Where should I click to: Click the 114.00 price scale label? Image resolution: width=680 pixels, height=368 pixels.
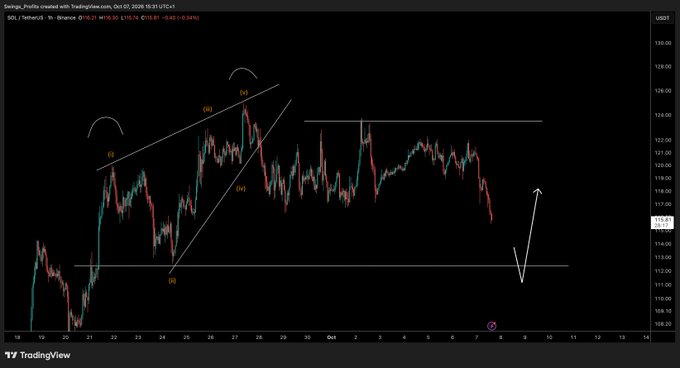tap(663, 244)
